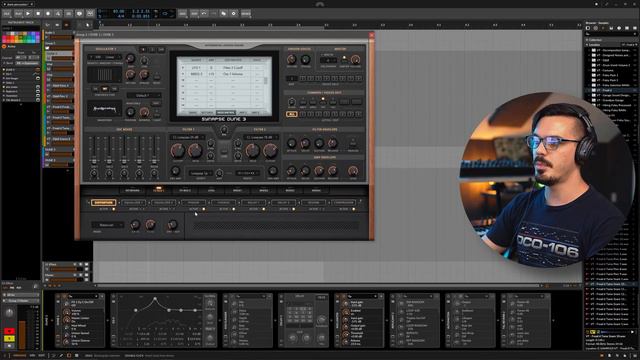The height and width of the screenshot is (360, 640).
Task: Click the filter balance knob between filters
Action: tap(224, 130)
